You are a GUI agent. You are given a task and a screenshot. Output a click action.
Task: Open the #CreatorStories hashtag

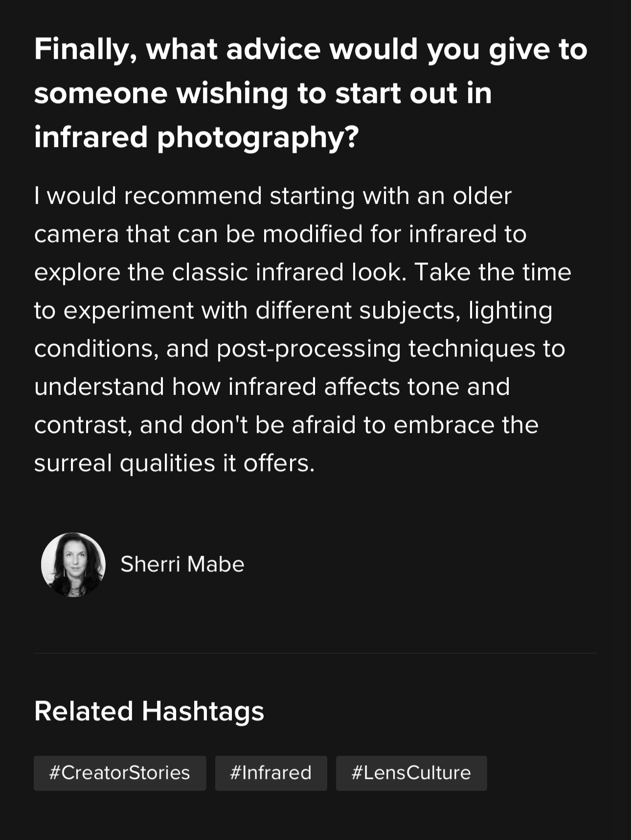(x=120, y=773)
